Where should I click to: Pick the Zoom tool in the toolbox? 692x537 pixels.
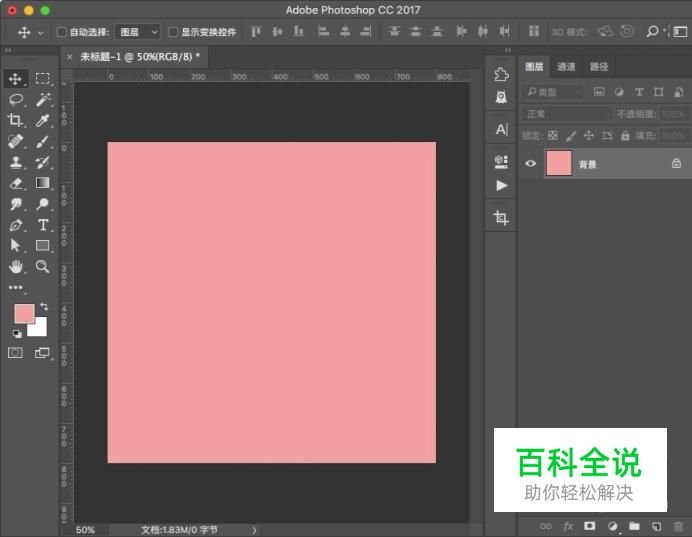pos(43,267)
